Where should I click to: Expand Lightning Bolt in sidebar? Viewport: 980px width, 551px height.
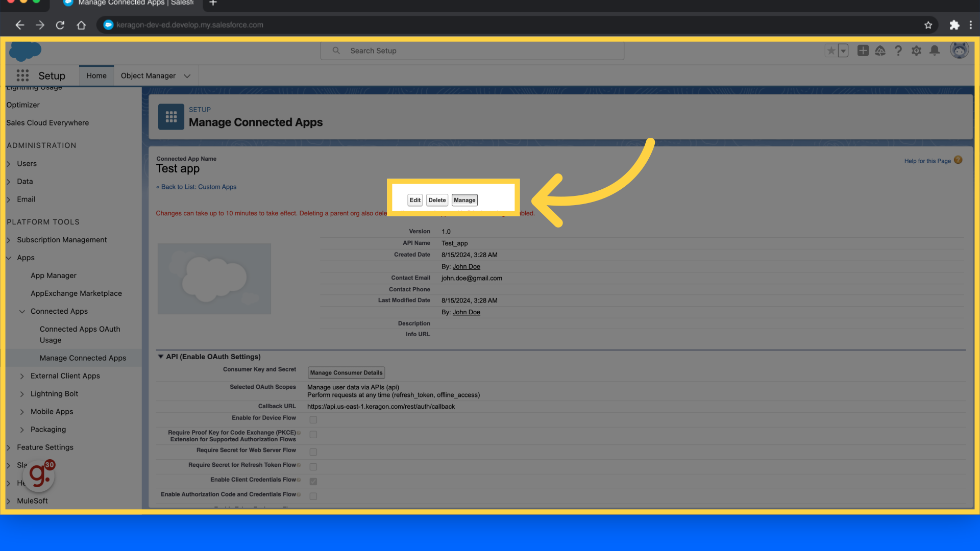pyautogui.click(x=22, y=394)
